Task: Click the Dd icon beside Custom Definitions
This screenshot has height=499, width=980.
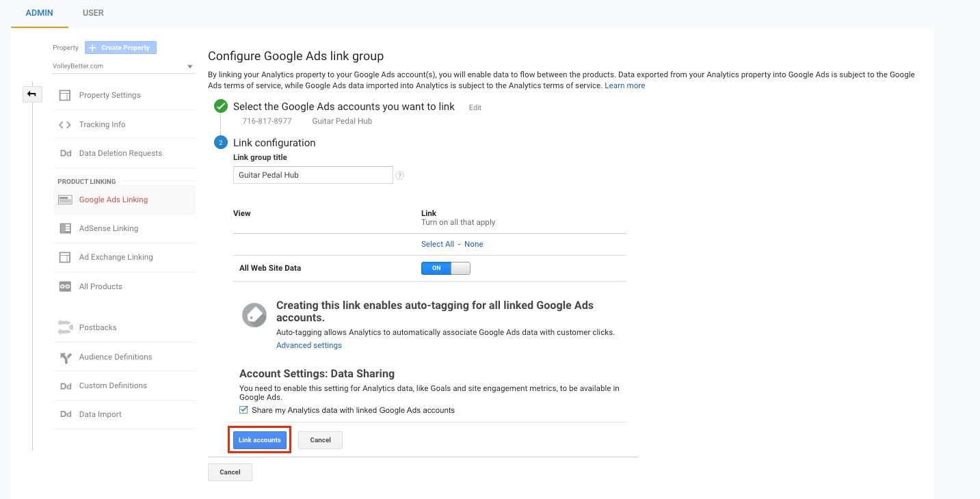Action: [x=66, y=386]
